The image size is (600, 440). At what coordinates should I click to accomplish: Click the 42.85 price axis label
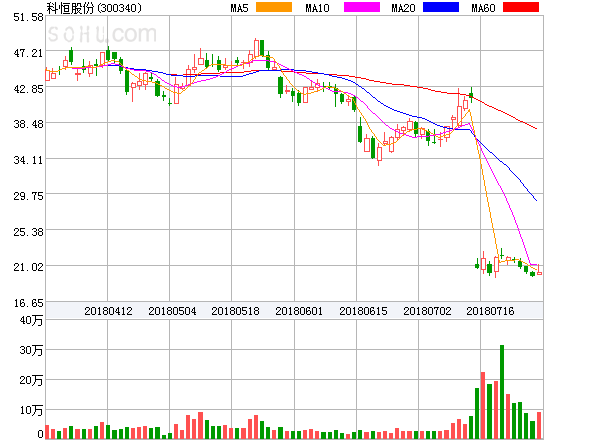(28, 89)
